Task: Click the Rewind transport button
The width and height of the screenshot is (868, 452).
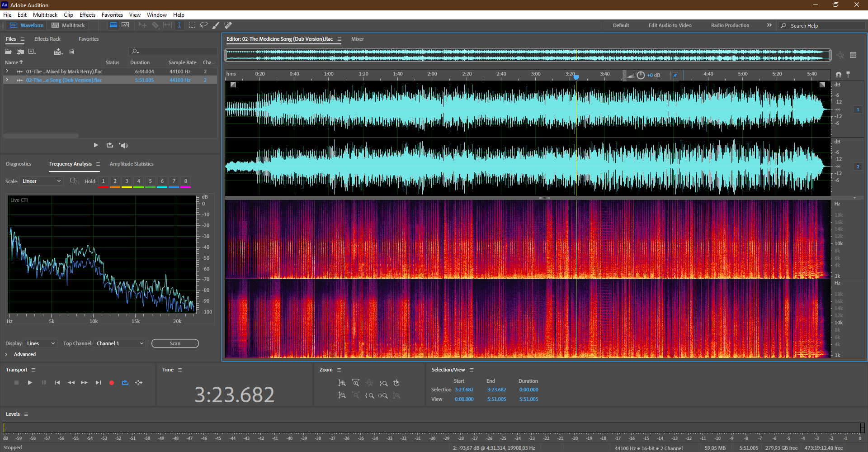Action: tap(71, 383)
